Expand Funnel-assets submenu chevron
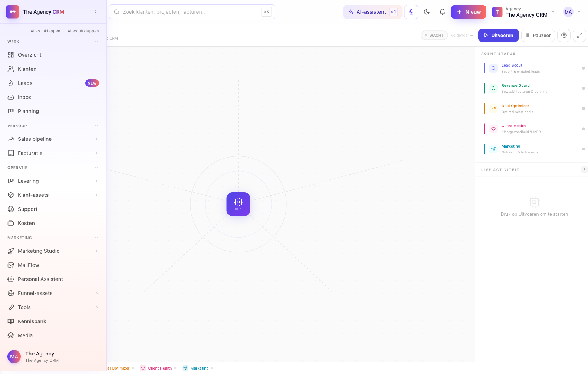The image size is (588, 374). (x=97, y=293)
